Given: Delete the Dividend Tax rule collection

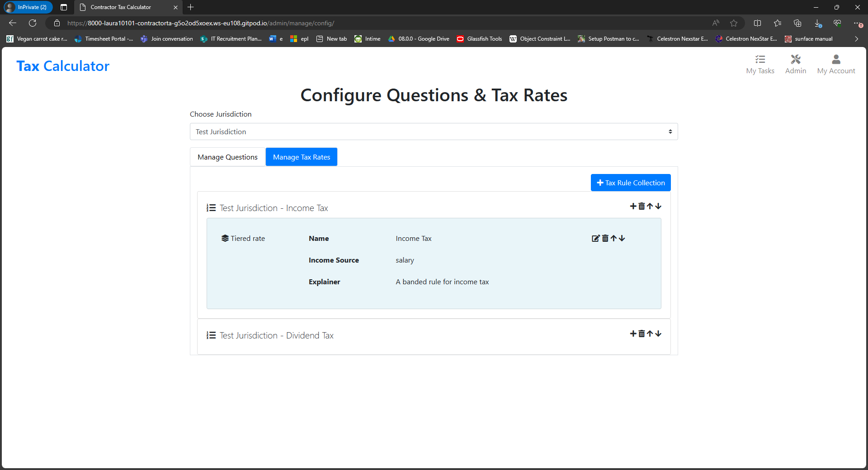Looking at the screenshot, I should [x=642, y=334].
